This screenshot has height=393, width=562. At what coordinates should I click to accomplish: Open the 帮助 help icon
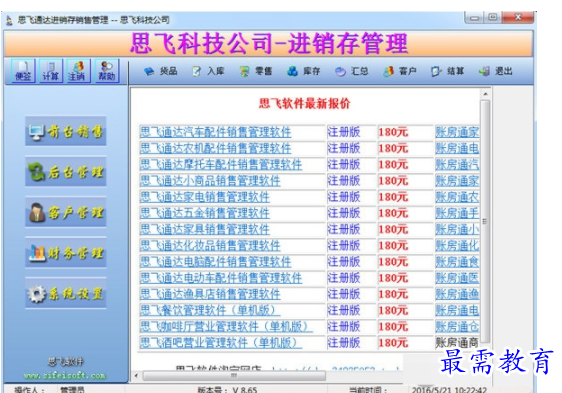[106, 71]
